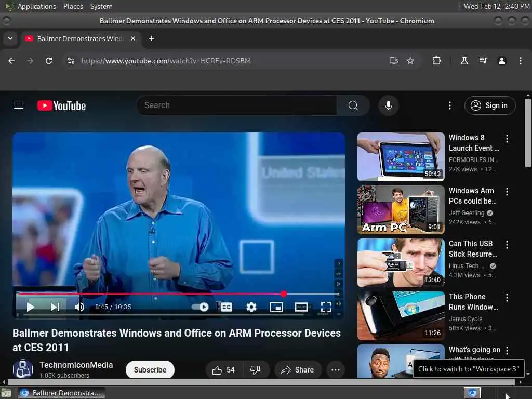
Task: Dislike the video thumbs down
Action: (256, 370)
